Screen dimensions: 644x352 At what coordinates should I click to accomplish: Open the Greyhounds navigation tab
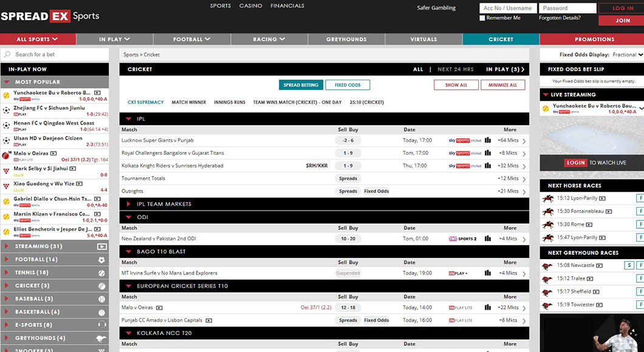pos(346,39)
